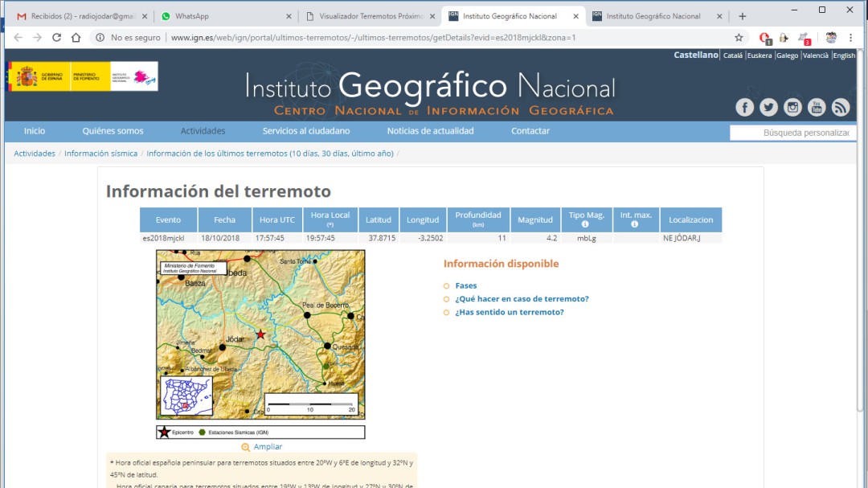Click the info icon under 'Int. max.'

(634, 224)
